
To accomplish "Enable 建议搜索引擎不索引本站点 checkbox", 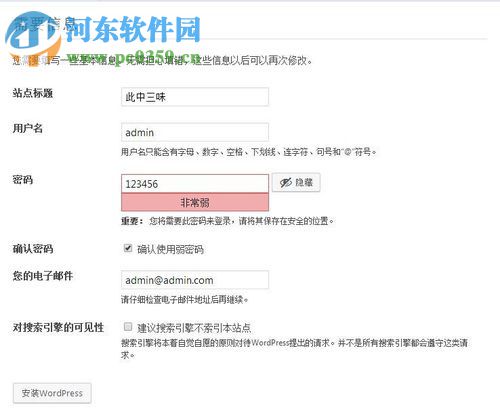I will (x=128, y=327).
